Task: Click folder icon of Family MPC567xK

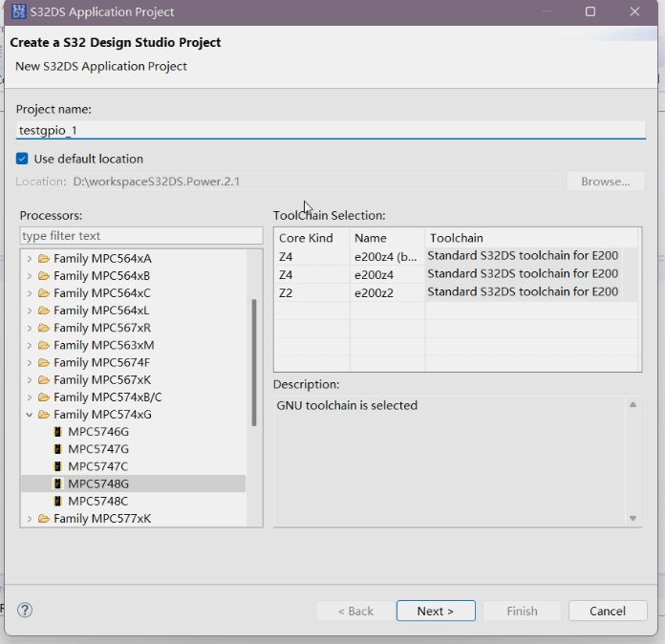Action: (44, 380)
